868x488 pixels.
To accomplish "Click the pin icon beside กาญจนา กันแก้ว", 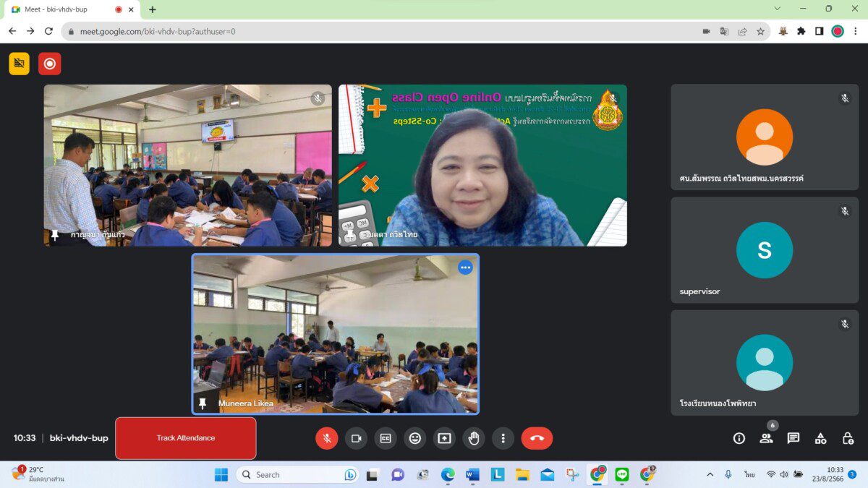I will pos(54,235).
